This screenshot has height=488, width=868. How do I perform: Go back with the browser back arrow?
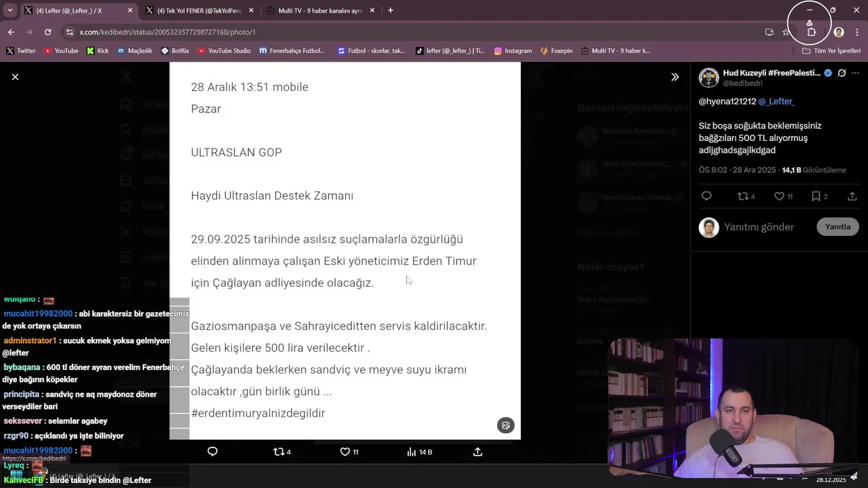(x=11, y=32)
